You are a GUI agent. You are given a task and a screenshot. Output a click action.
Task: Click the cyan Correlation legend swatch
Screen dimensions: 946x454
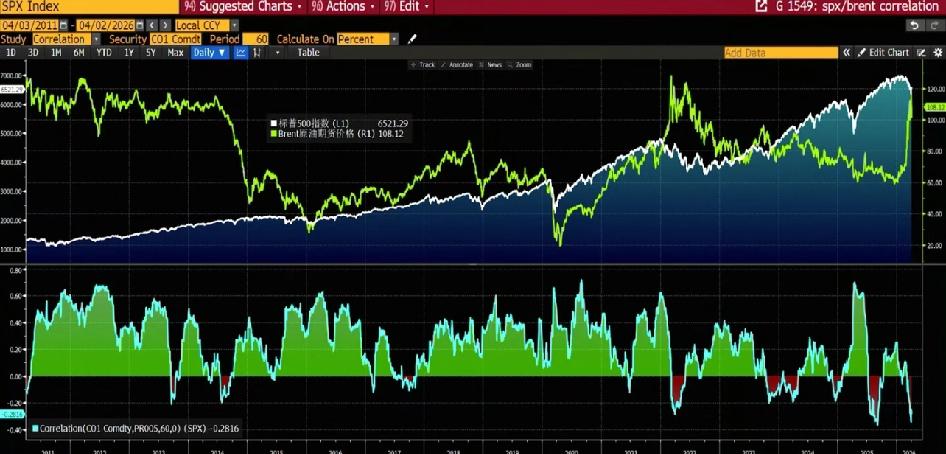35,429
